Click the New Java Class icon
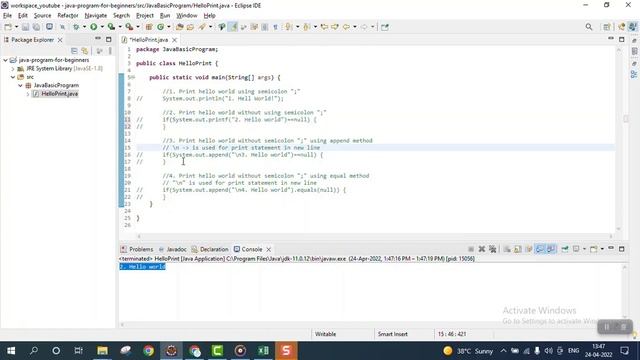This screenshot has height=360, width=640. (160, 27)
